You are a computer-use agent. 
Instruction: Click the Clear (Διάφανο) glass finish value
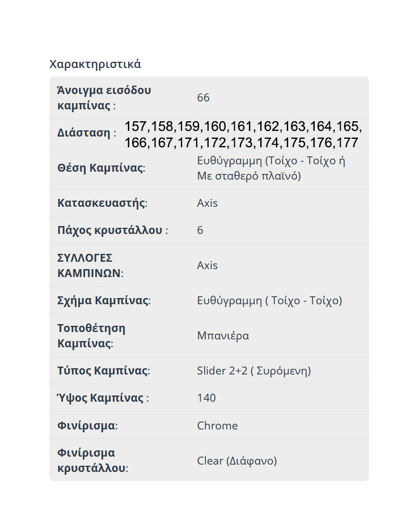(237, 461)
